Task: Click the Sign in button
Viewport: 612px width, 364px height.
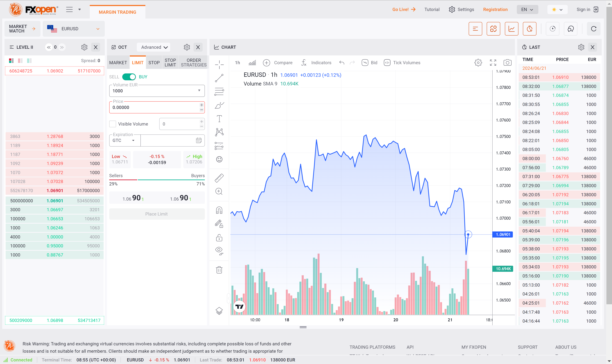Action: 587,9
